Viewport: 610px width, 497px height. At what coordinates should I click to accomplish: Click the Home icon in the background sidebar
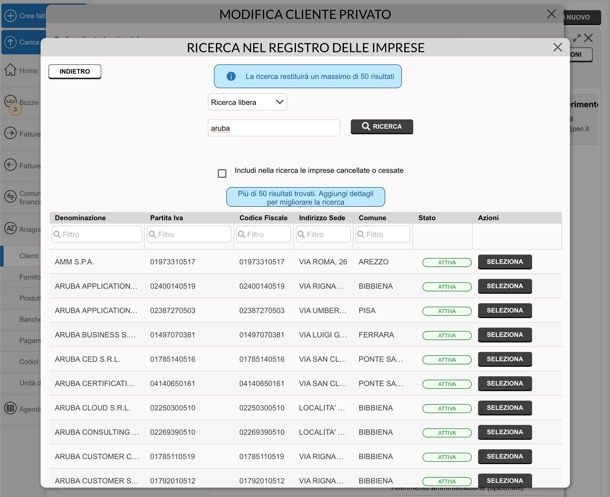coord(11,70)
